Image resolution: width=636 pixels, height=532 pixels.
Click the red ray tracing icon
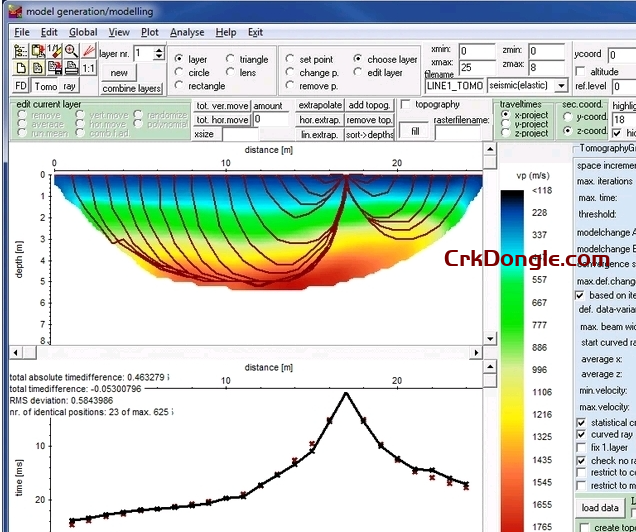88,50
